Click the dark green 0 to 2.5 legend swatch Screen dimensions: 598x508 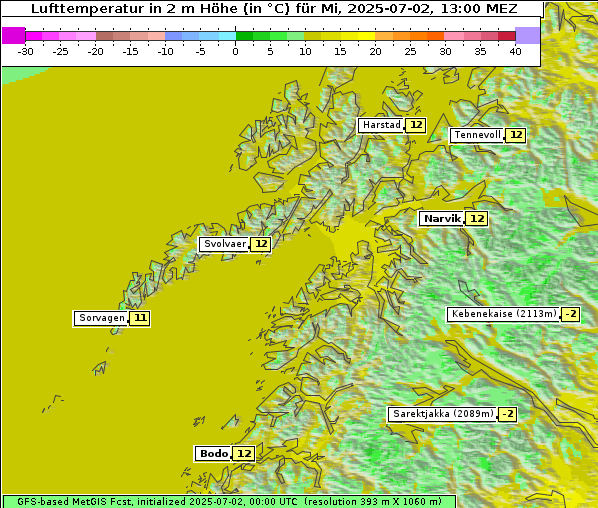(x=244, y=36)
